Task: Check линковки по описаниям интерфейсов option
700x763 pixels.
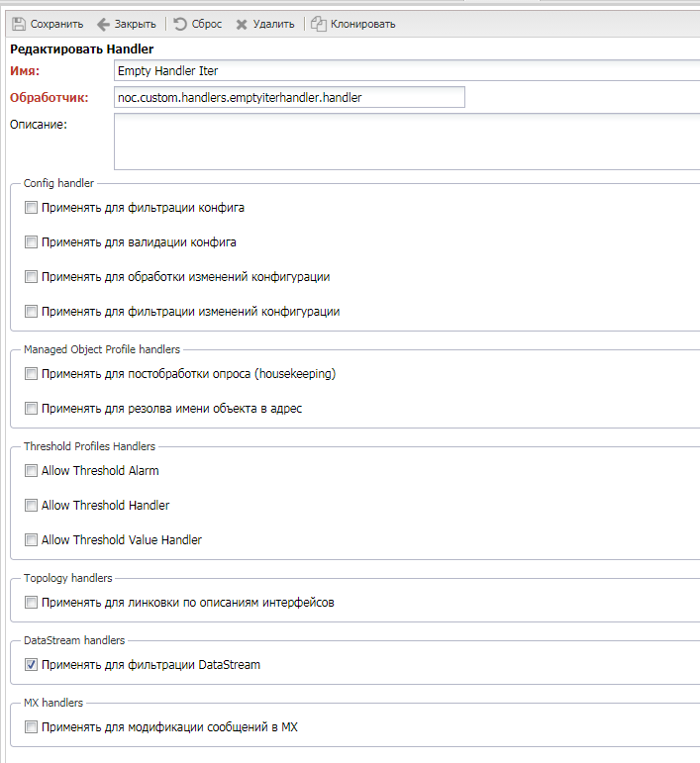Action: click(x=31, y=603)
